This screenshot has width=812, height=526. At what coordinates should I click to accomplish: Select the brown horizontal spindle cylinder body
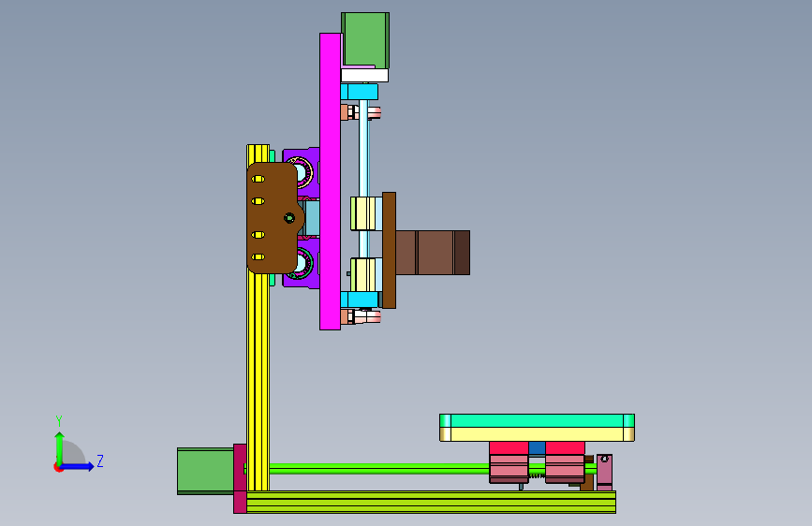click(x=424, y=253)
